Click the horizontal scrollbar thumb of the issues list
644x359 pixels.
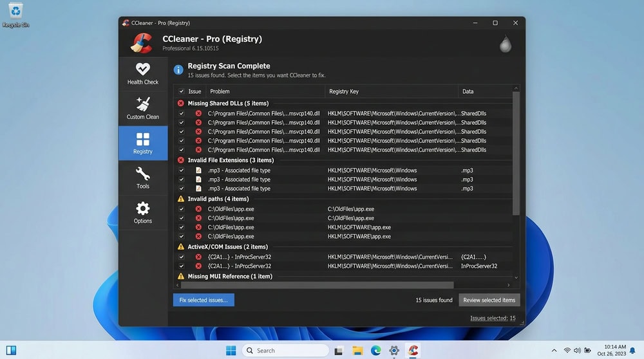coord(317,285)
